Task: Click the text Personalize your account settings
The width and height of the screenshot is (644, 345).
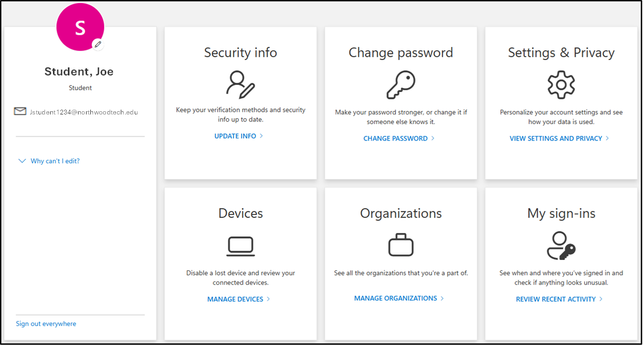Action: [x=561, y=117]
